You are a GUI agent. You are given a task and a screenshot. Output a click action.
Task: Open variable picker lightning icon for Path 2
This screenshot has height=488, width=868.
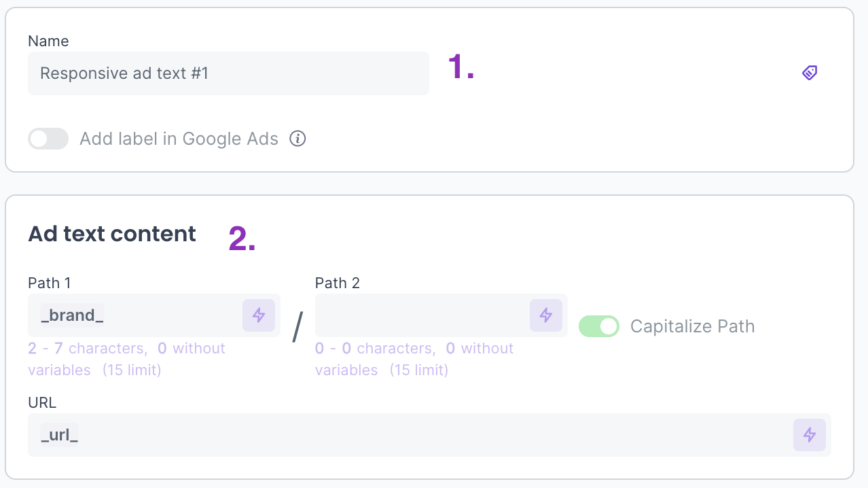[546, 315]
